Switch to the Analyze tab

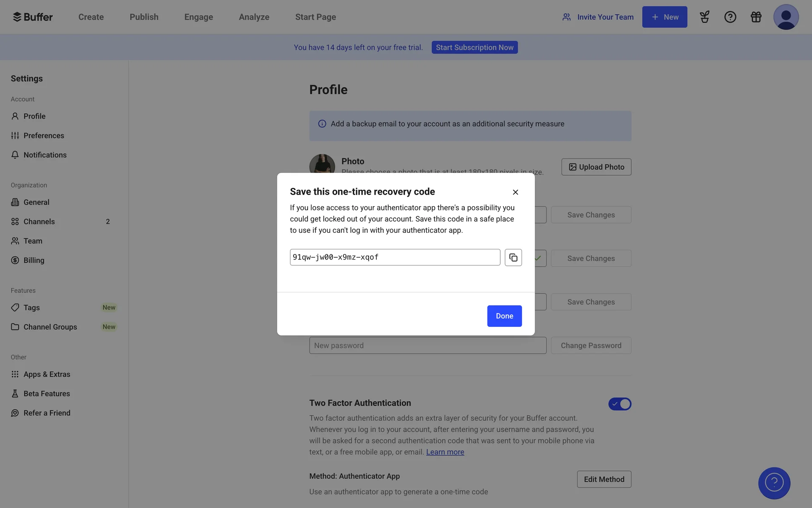coord(254,17)
